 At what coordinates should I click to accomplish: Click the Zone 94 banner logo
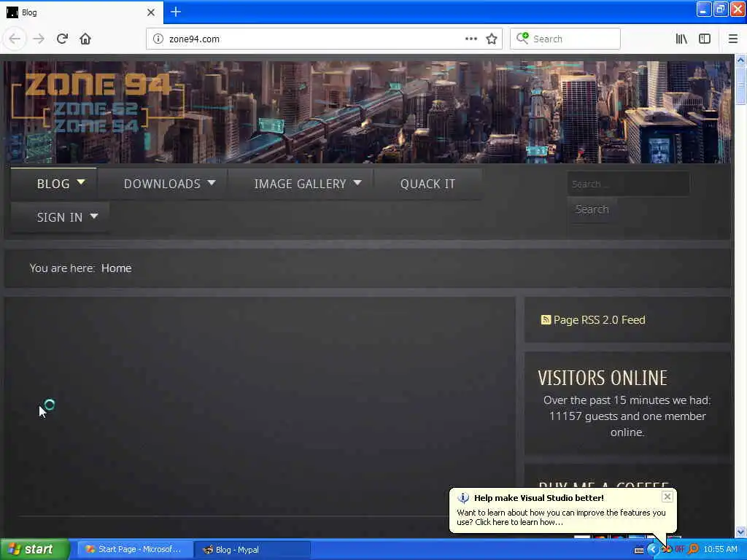98,103
